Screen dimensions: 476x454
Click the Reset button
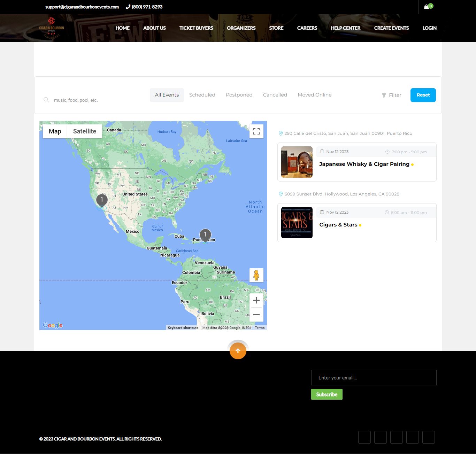(x=423, y=95)
